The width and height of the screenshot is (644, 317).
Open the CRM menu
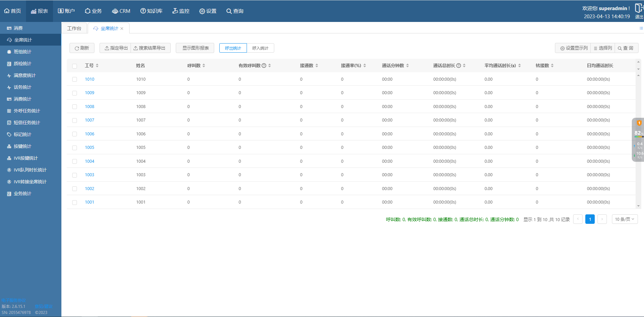point(121,11)
